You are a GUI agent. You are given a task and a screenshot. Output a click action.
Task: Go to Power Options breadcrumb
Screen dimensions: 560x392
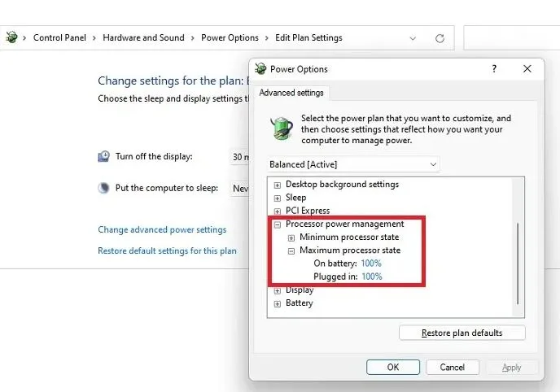(230, 37)
